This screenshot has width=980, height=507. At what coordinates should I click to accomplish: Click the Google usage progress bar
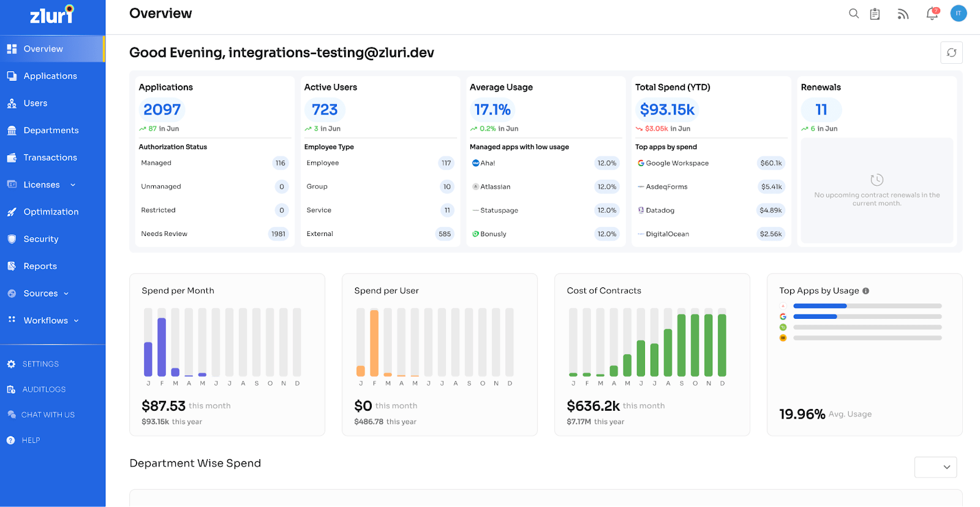[867, 317]
